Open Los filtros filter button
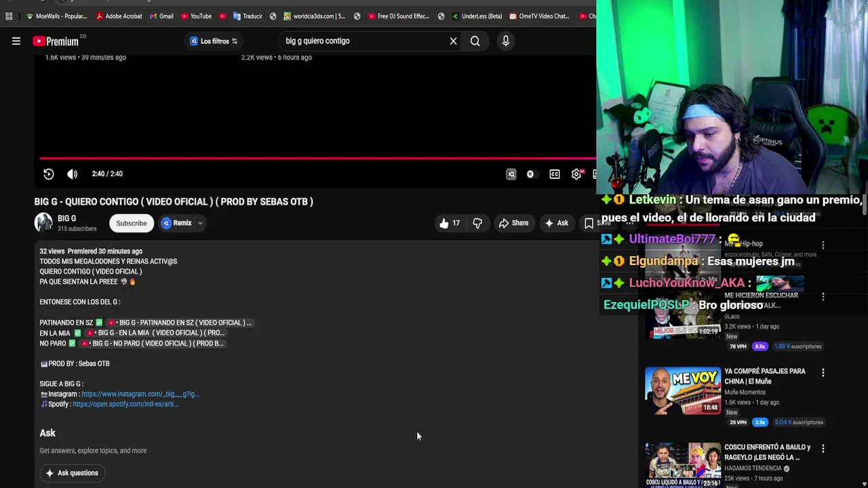 point(214,41)
